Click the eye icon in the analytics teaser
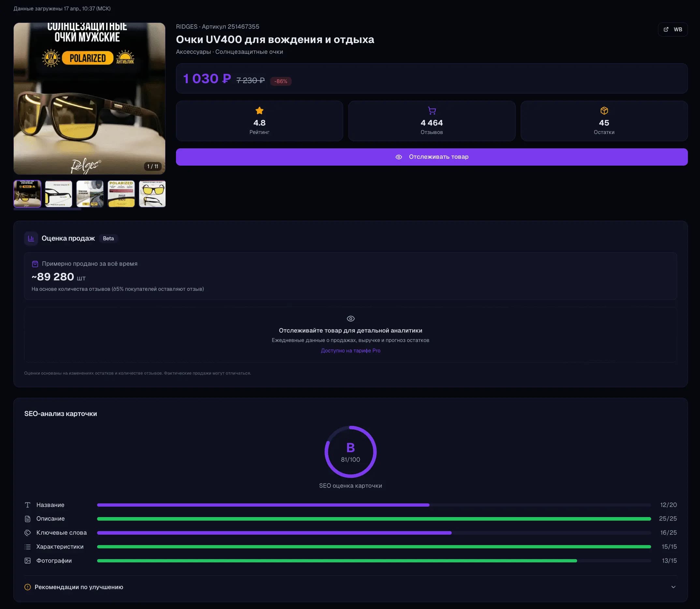The image size is (700, 609). click(x=351, y=319)
